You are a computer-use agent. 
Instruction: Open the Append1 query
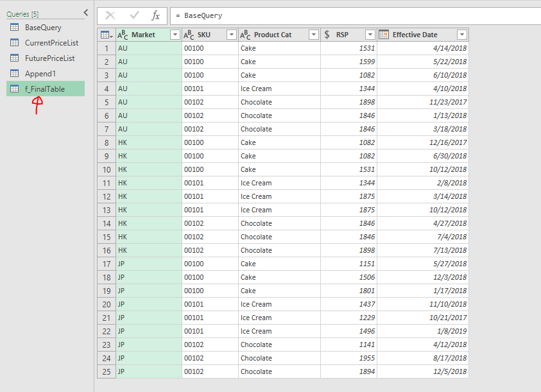40,74
